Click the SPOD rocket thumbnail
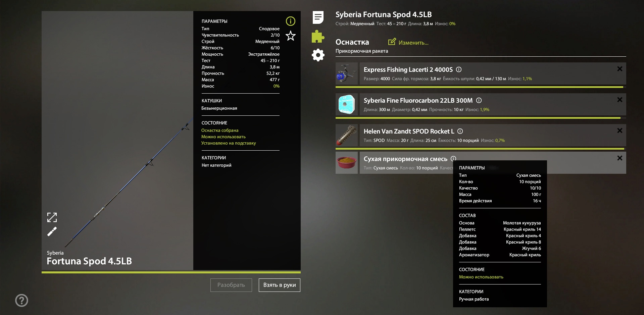Screen dimensions: 644x315 [347, 135]
